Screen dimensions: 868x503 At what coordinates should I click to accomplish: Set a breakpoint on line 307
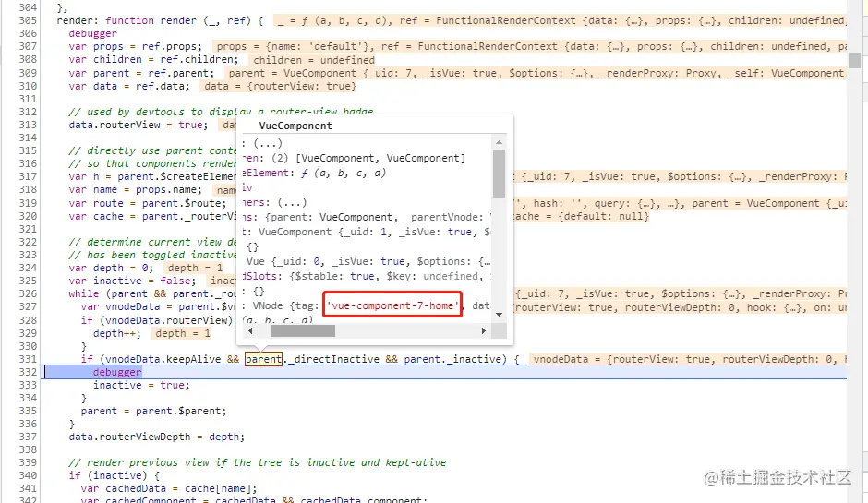28,46
